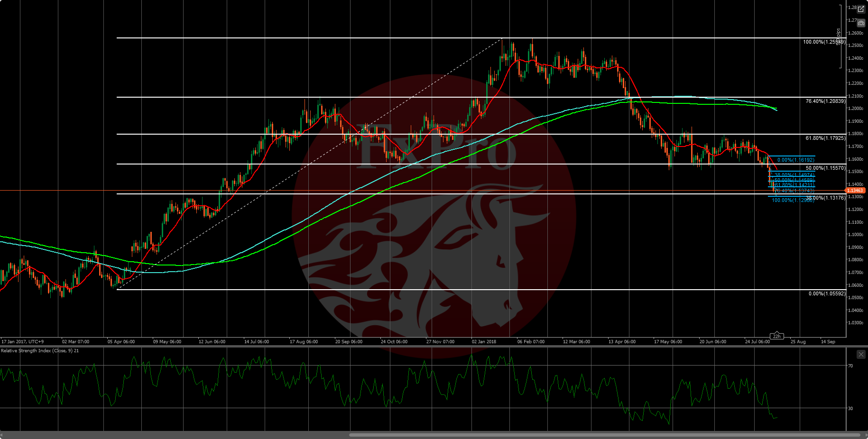Click the 1.1100 price axis label
The height and width of the screenshot is (439, 868).
coord(856,222)
